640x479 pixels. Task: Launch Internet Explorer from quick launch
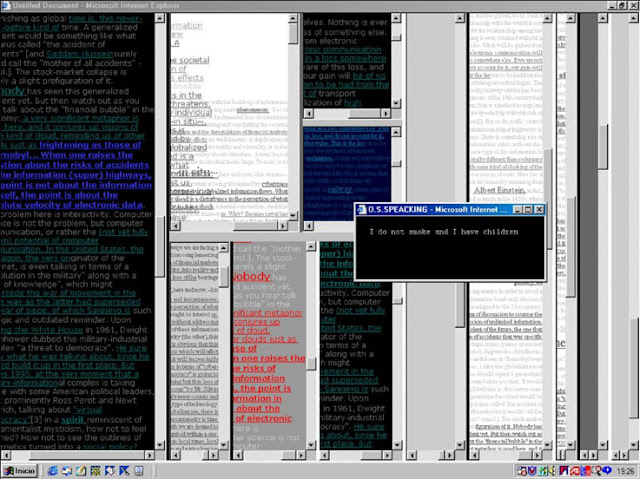click(53, 471)
